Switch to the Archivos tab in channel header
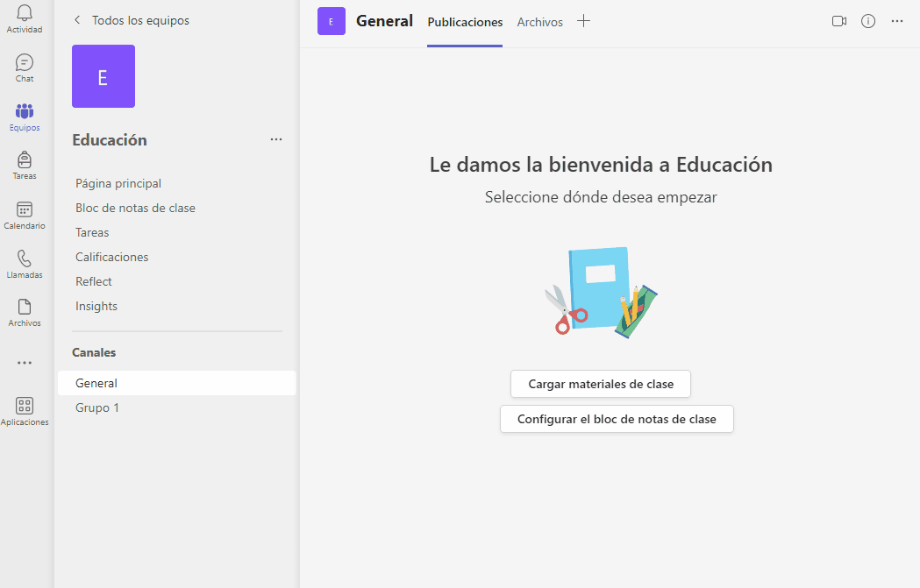Screen dimensions: 920x588 539,22
